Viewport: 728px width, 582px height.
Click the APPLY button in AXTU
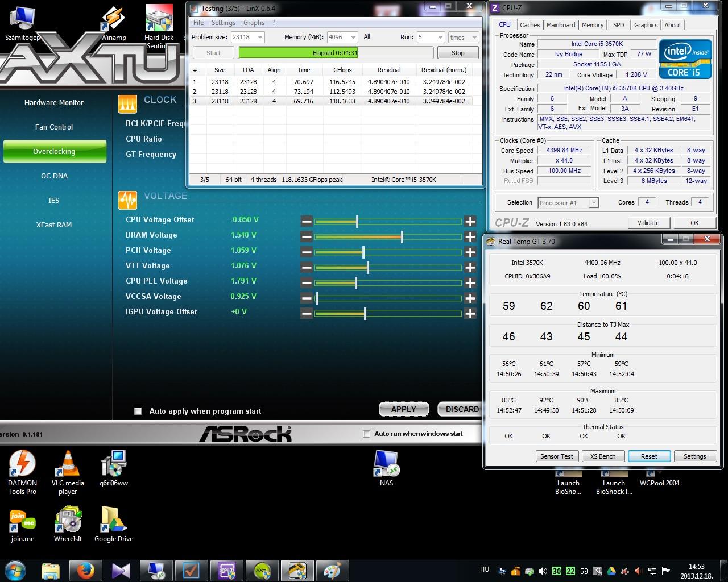click(x=403, y=409)
